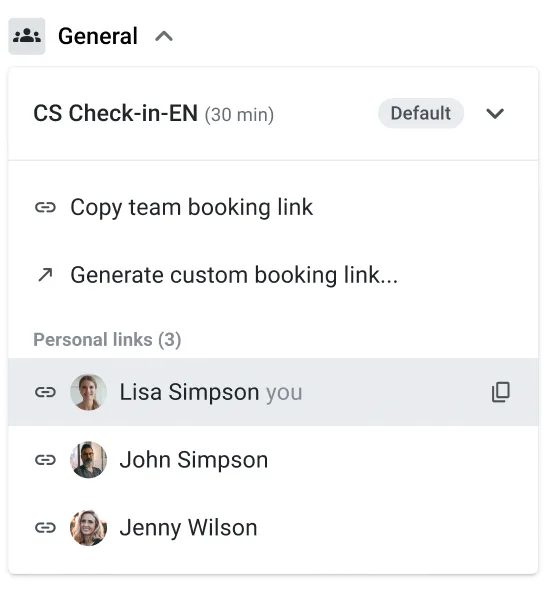
Task: Click John Simpson's avatar photo
Action: (x=88, y=460)
